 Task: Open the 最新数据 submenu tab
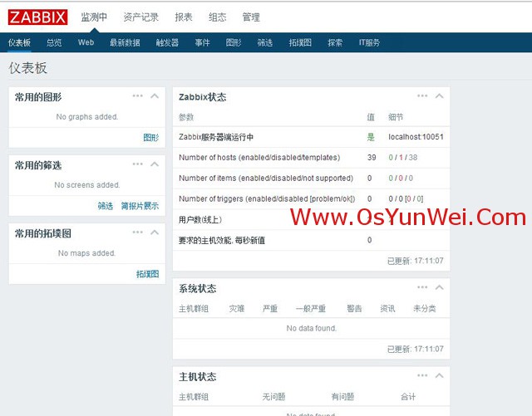click(125, 42)
